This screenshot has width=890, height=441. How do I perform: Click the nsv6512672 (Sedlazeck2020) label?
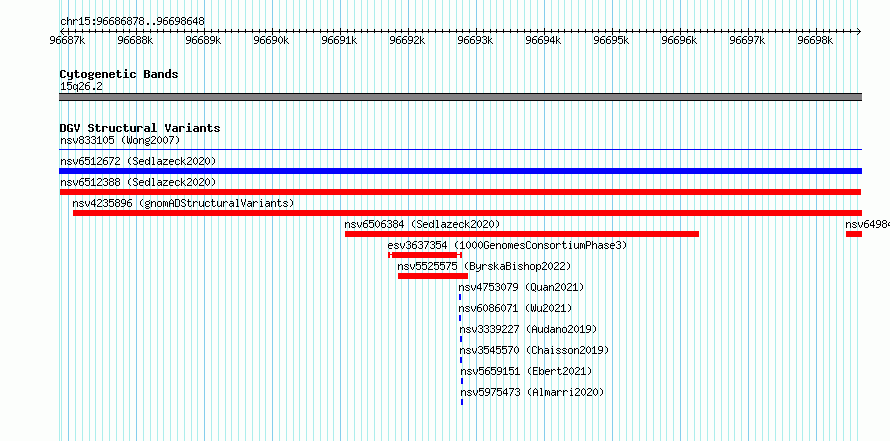coord(138,161)
